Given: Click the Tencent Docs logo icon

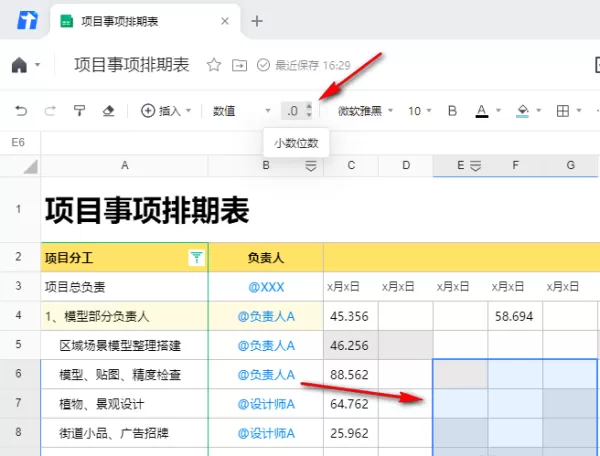Looking at the screenshot, I should point(27,20).
